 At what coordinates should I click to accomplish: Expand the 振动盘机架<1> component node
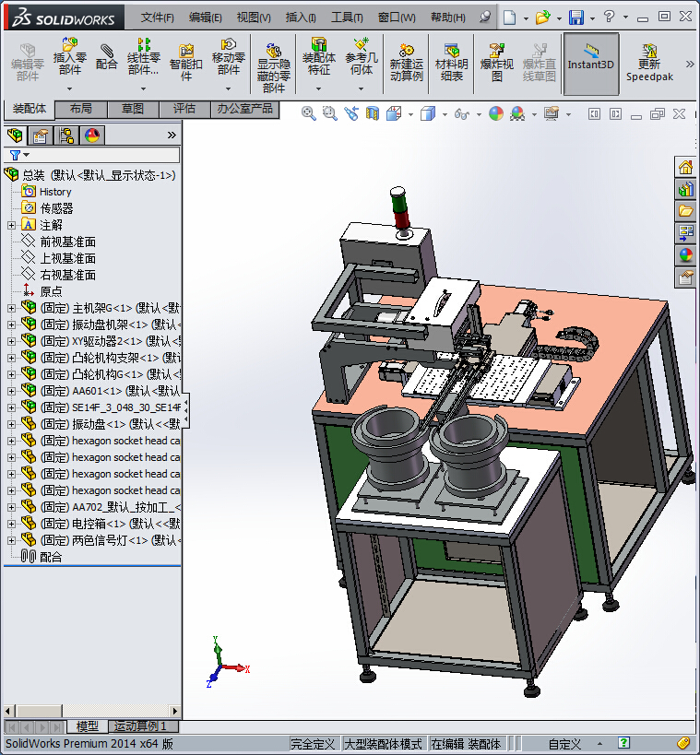[x=11, y=324]
